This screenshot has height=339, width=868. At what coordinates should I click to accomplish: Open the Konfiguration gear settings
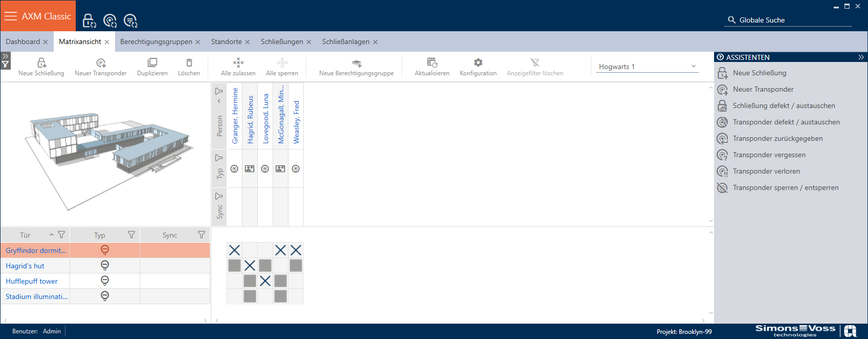pos(478,63)
